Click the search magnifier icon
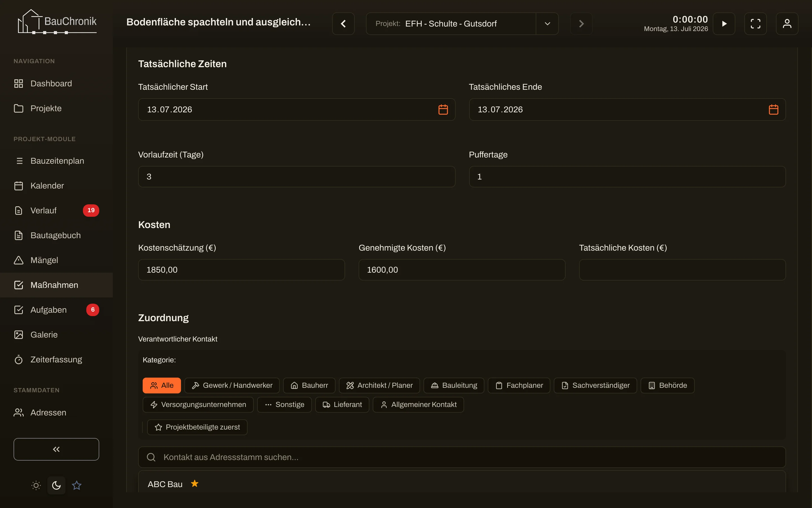Image resolution: width=812 pixels, height=508 pixels. pos(151,457)
